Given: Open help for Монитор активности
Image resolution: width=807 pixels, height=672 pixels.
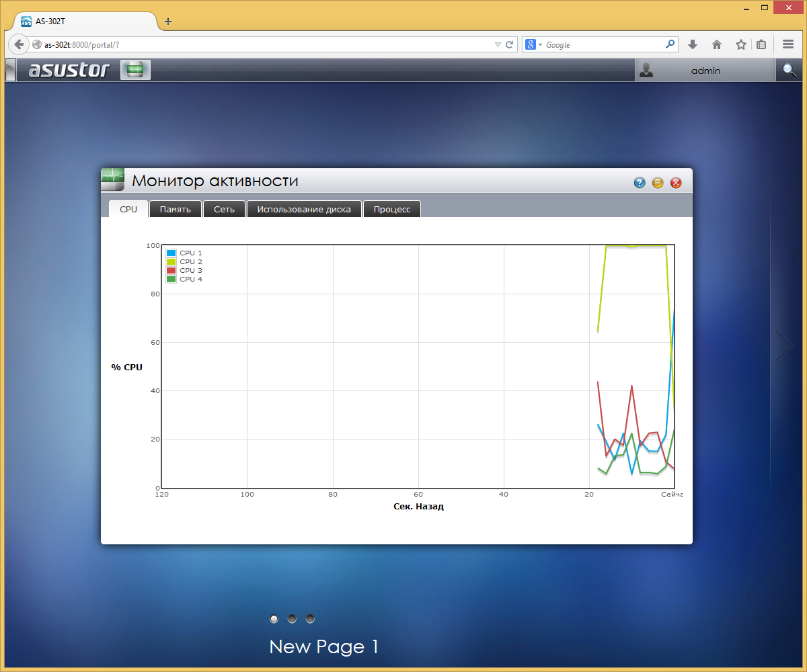Looking at the screenshot, I should 640,183.
